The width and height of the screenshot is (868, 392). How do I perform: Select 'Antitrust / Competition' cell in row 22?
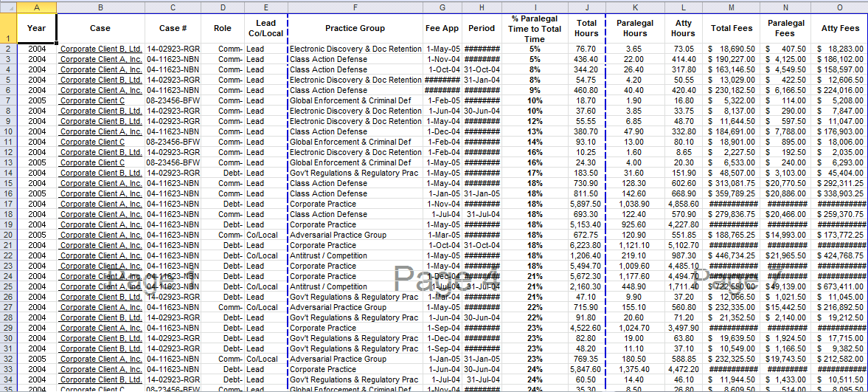pyautogui.click(x=355, y=255)
